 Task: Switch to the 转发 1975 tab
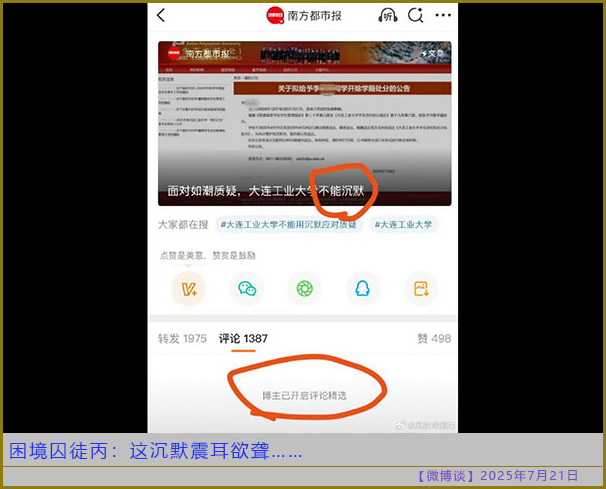click(182, 339)
